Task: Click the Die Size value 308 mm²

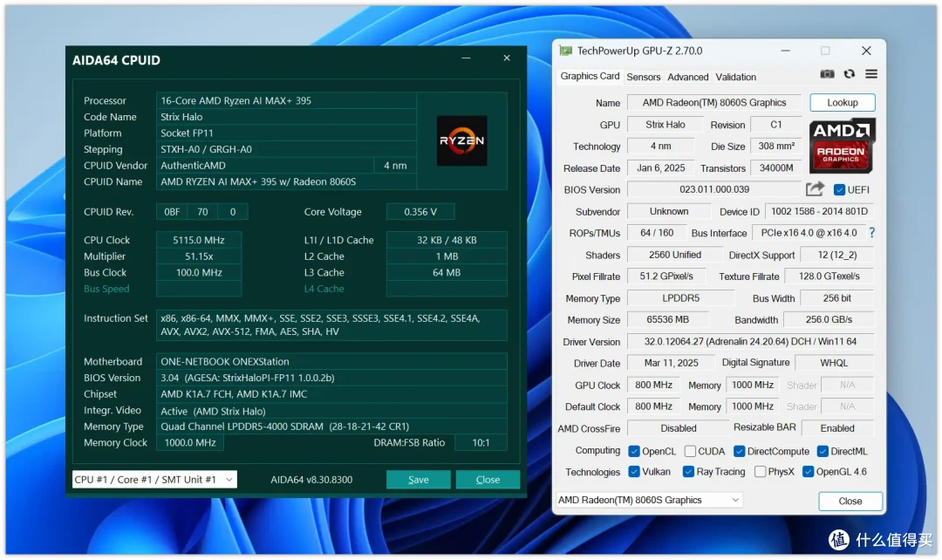Action: click(776, 146)
